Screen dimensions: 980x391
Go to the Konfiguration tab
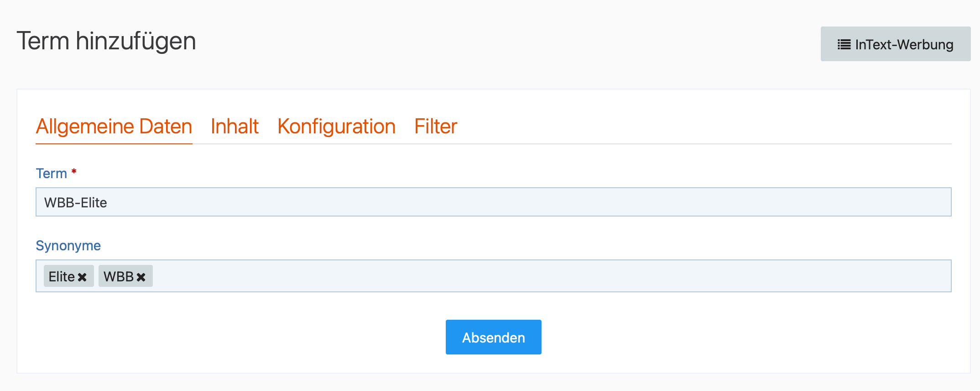coord(336,127)
